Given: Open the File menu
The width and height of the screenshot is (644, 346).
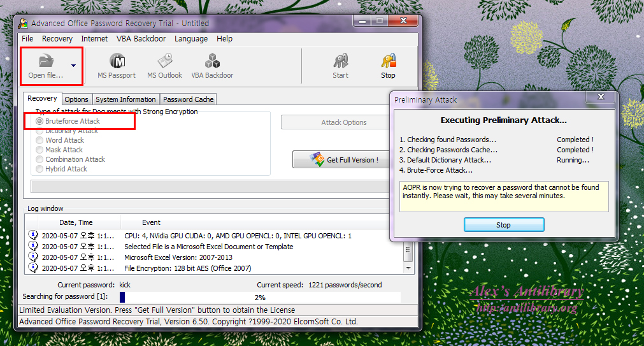Looking at the screenshot, I should (x=27, y=39).
